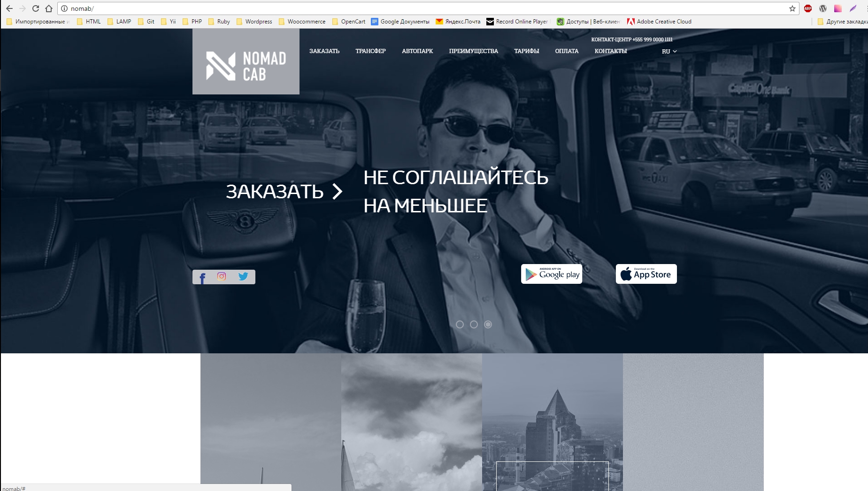The image size is (868, 491).
Task: Open the browser home page icon
Action: pos(49,8)
